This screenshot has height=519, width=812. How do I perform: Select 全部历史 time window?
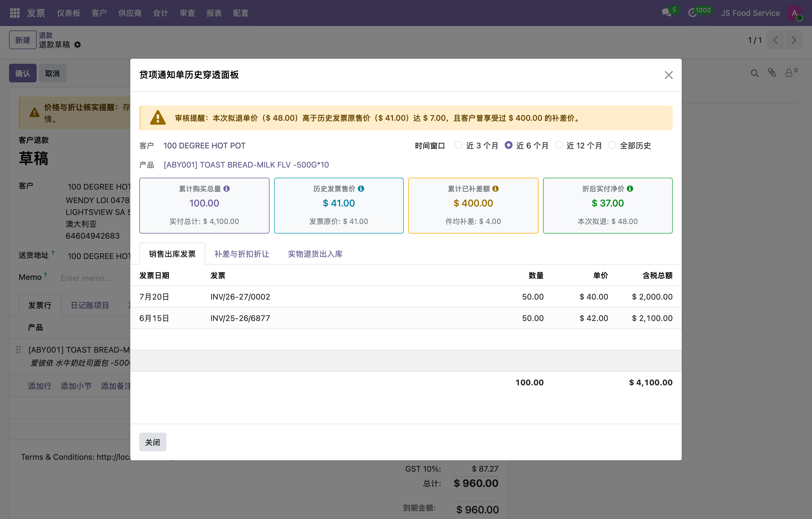tap(612, 145)
